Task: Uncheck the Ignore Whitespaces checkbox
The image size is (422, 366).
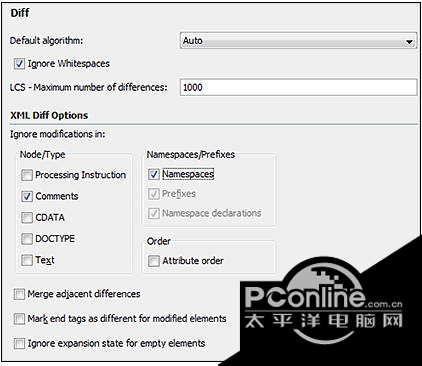Action: 19,63
